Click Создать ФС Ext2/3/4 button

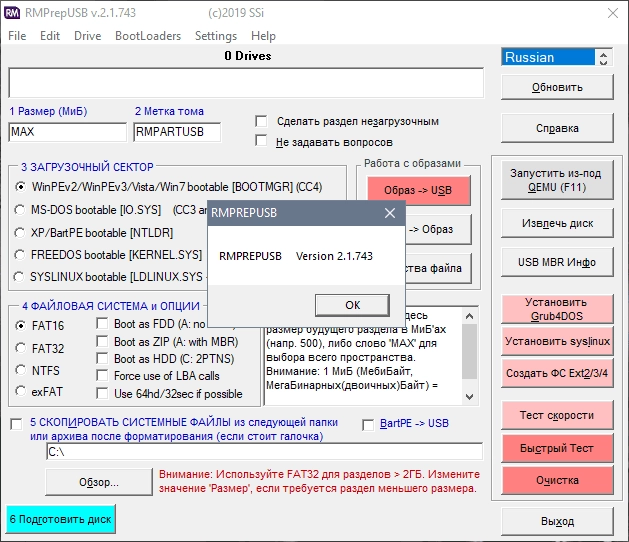(x=557, y=374)
